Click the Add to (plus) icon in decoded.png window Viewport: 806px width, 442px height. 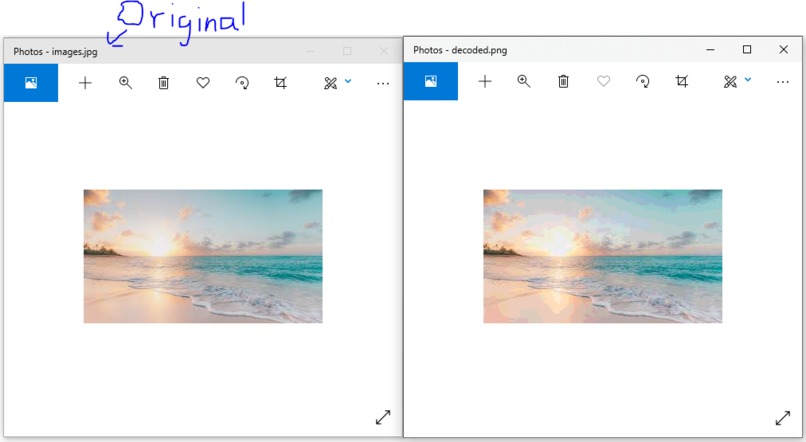coord(485,81)
